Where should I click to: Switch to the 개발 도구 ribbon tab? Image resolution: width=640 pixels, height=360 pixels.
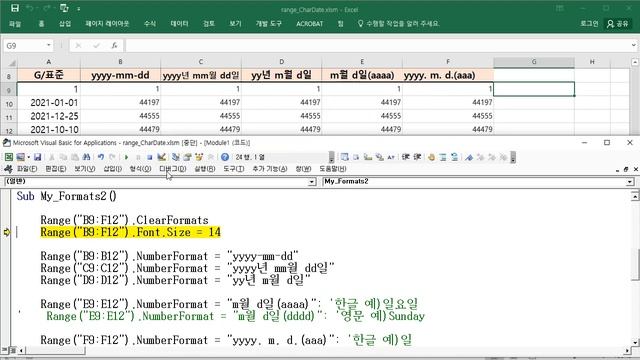[269, 24]
